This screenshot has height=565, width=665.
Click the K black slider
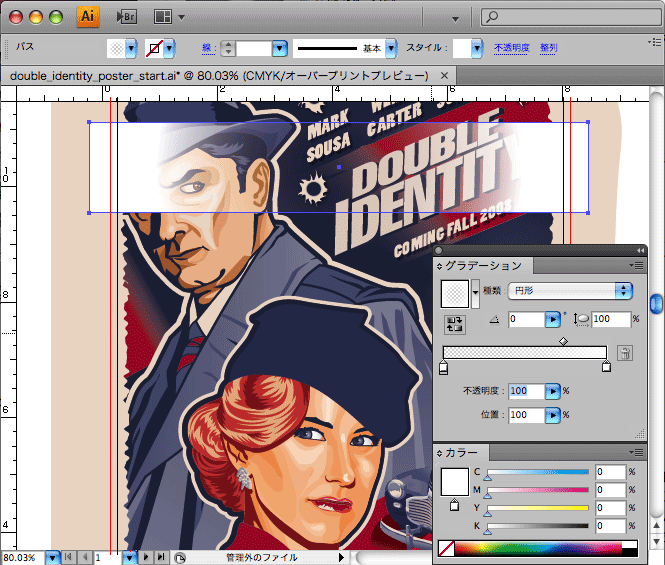(538, 526)
